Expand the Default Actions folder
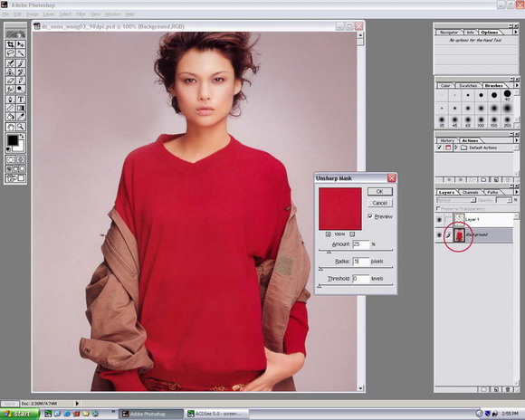Screen dimensions: 525x420 click(456, 148)
